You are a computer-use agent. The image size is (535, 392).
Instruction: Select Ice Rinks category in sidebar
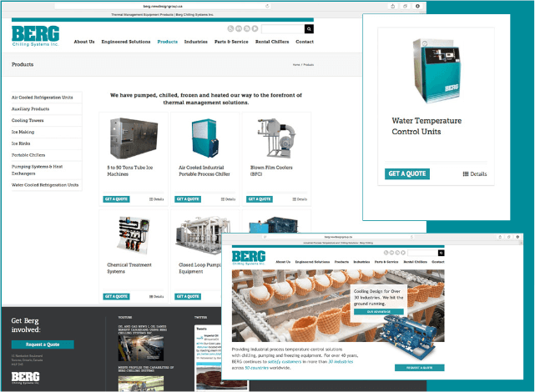[21, 143]
